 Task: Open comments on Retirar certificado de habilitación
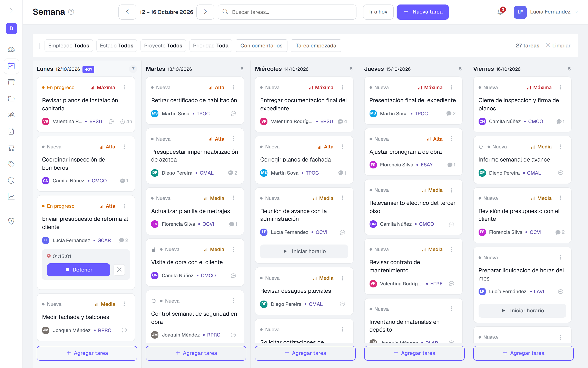pyautogui.click(x=233, y=113)
